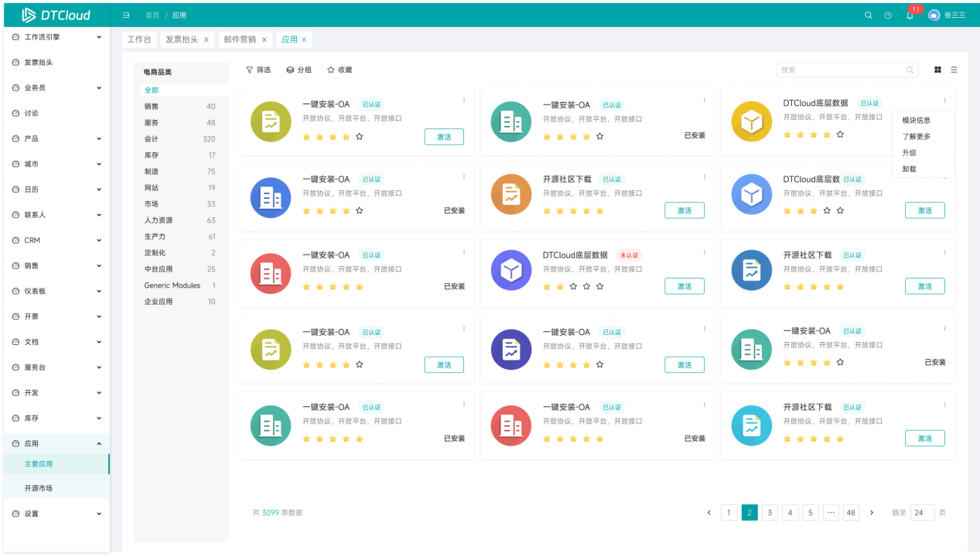
Task: Click the light blue cube DTCloud底层数 icon
Action: point(751,195)
